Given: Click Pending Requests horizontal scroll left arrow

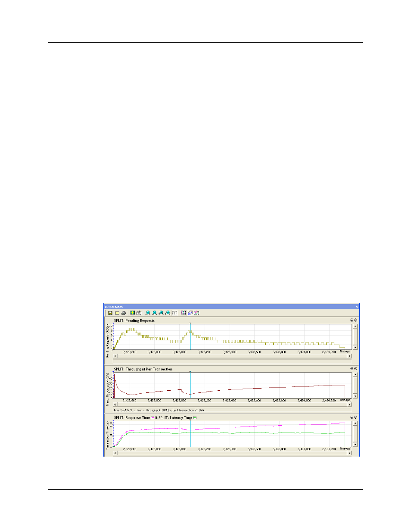Looking at the screenshot, I should click(115, 356).
